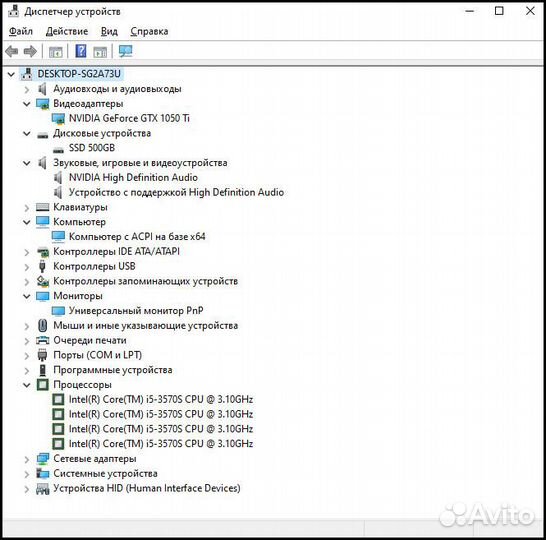Click the action pane toolbar icon
Viewport: 546px width, 540px height.
pos(100,52)
